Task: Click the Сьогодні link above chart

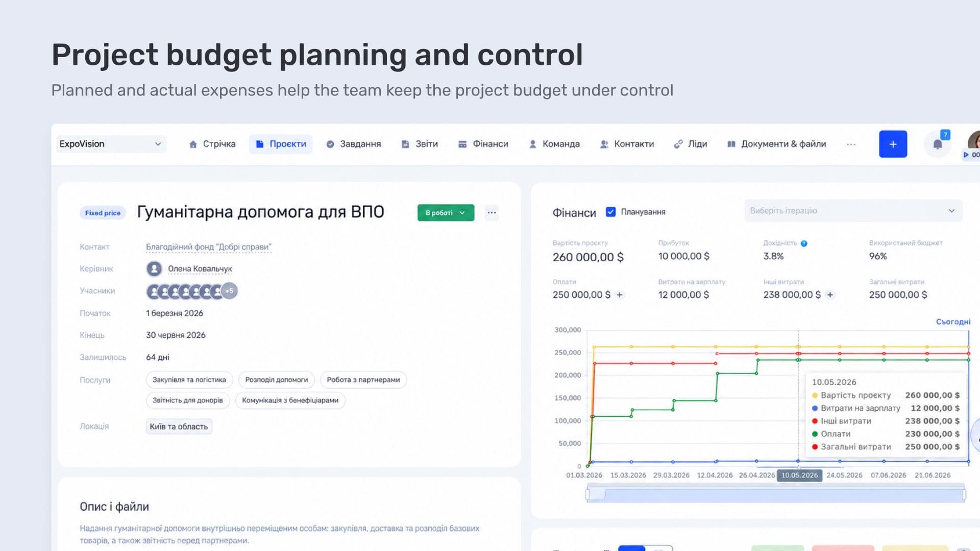Action: click(x=953, y=322)
